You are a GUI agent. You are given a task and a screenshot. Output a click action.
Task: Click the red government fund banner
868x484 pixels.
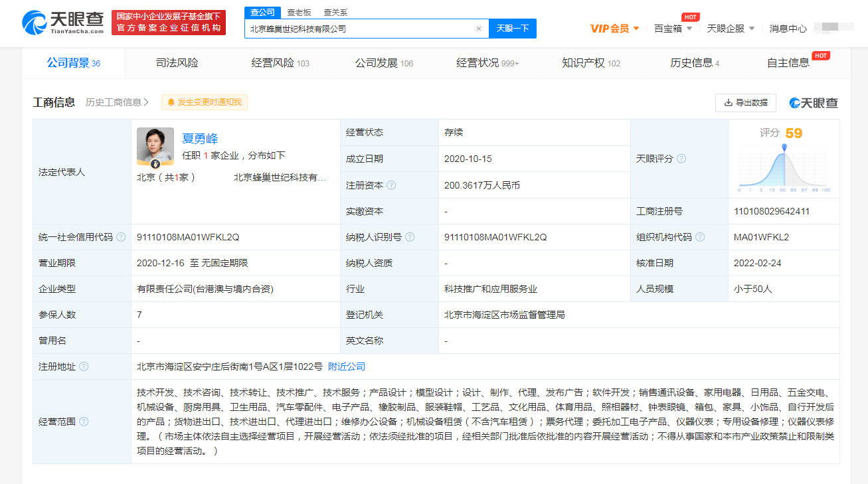(x=169, y=23)
